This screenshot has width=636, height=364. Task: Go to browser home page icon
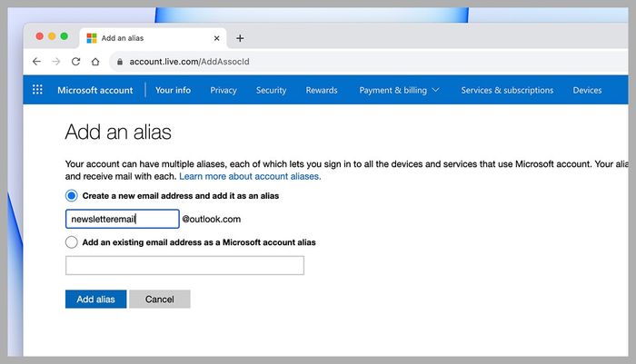[95, 62]
